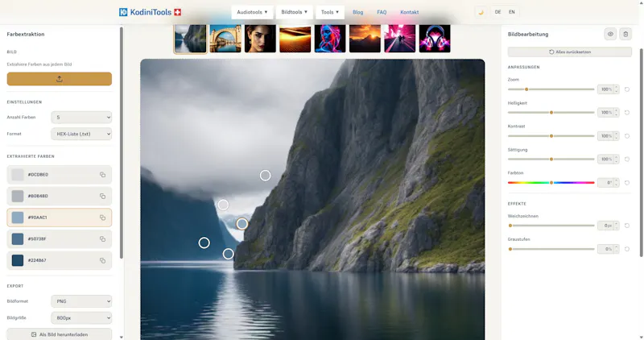The image size is (644, 340).
Task: Switch language to EN
Action: pyautogui.click(x=512, y=12)
